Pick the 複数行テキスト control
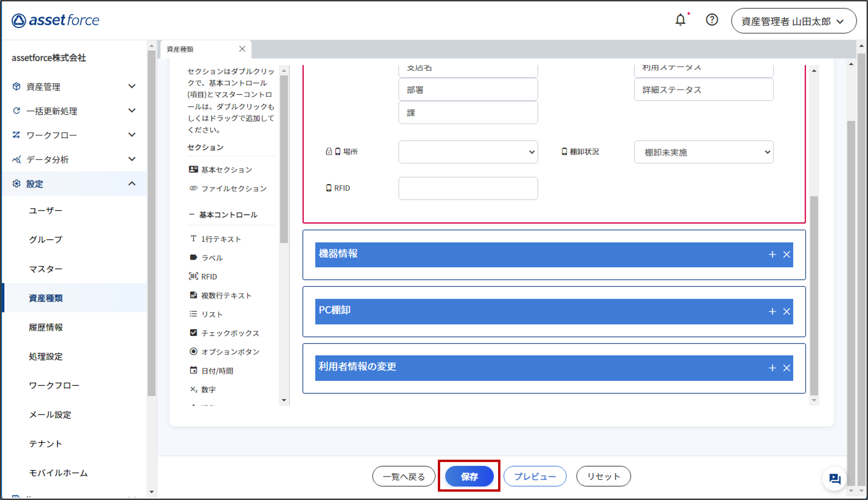Image resolution: width=868 pixels, height=500 pixels. coord(220,295)
